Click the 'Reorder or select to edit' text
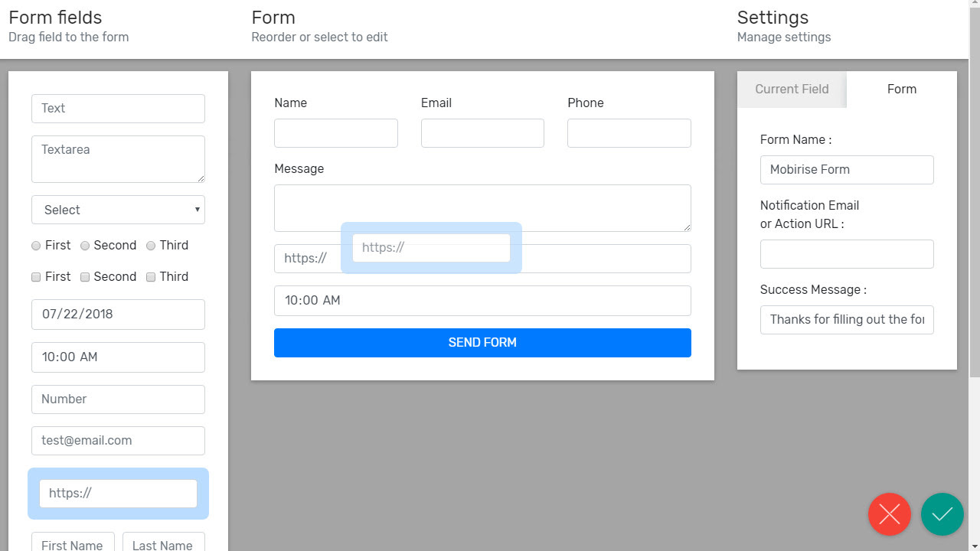This screenshot has height=551, width=980. tap(319, 37)
